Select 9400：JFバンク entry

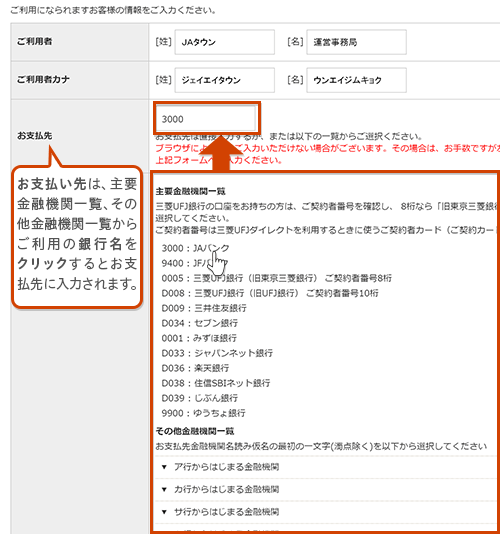(194, 263)
